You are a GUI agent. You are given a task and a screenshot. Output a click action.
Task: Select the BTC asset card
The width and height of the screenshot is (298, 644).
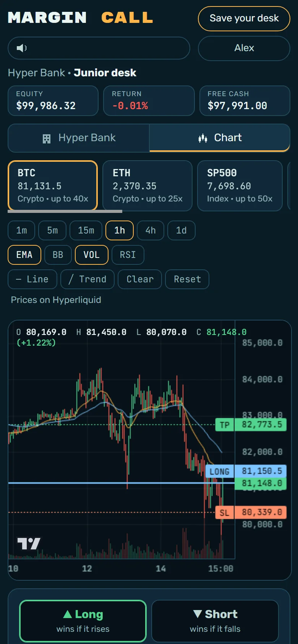coord(53,186)
